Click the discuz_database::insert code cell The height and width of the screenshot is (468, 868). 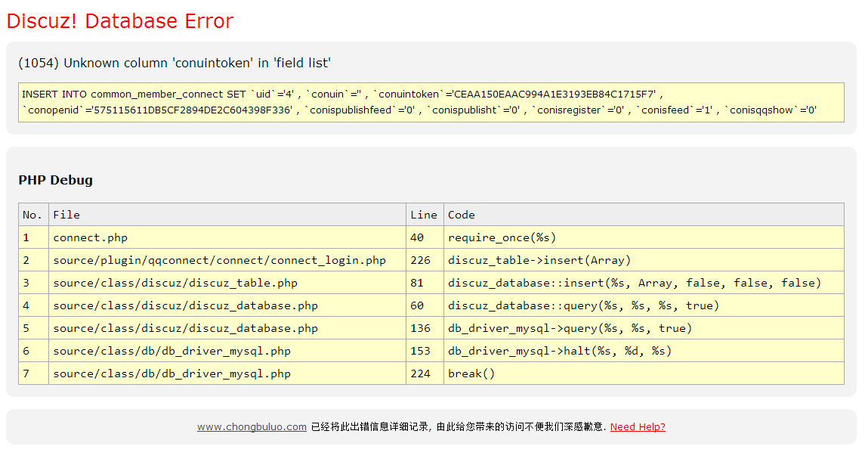pyautogui.click(x=644, y=283)
